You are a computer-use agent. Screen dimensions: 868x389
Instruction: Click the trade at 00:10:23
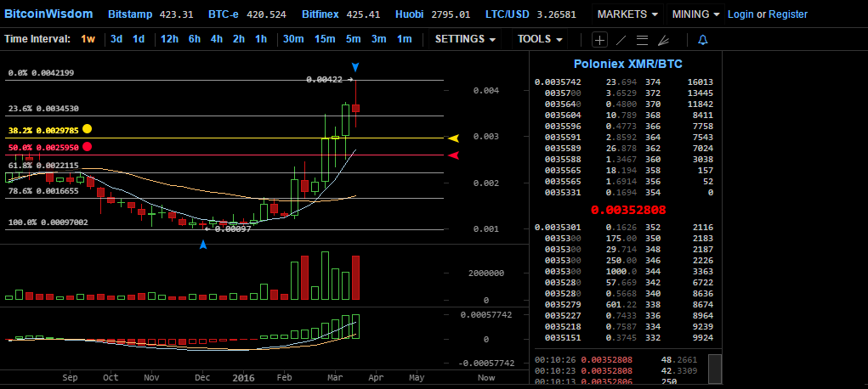(x=618, y=371)
